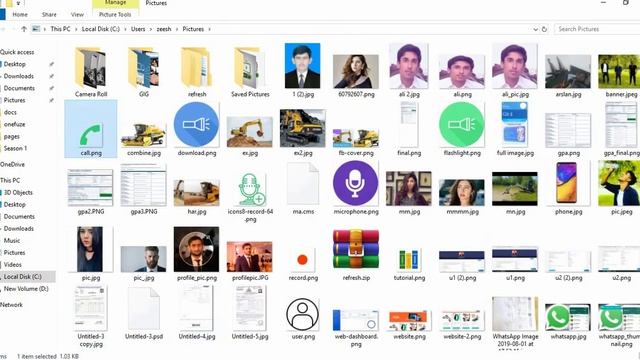This screenshot has width=640, height=360.
Task: Click the refresh button beside address bar
Action: click(544, 29)
